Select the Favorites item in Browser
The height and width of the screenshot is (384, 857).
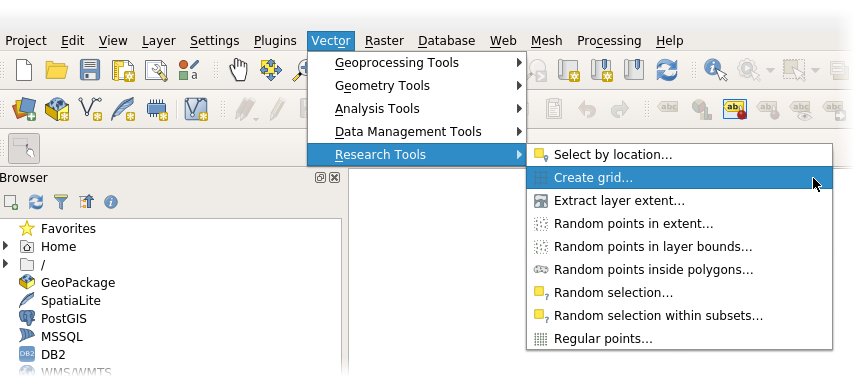tap(68, 228)
